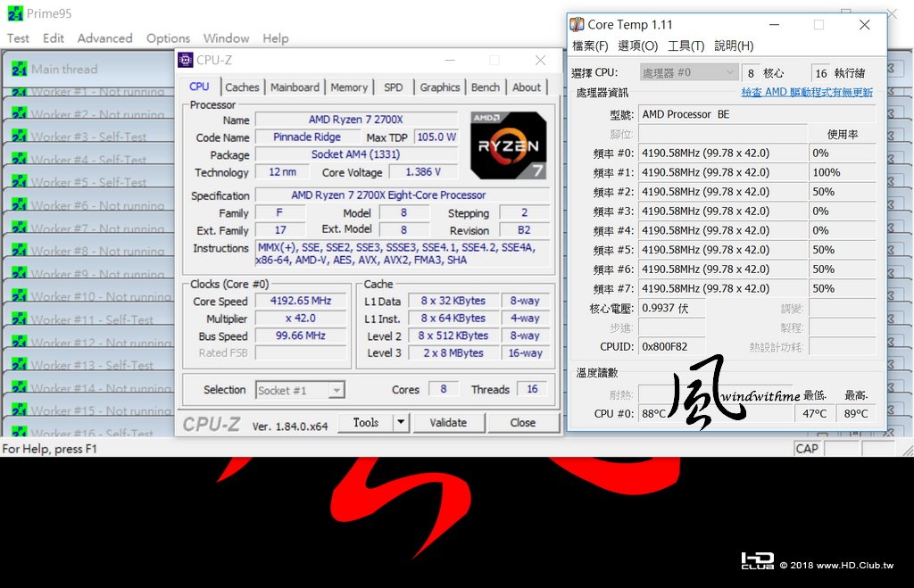Click the AMD driver update check link

click(x=807, y=92)
